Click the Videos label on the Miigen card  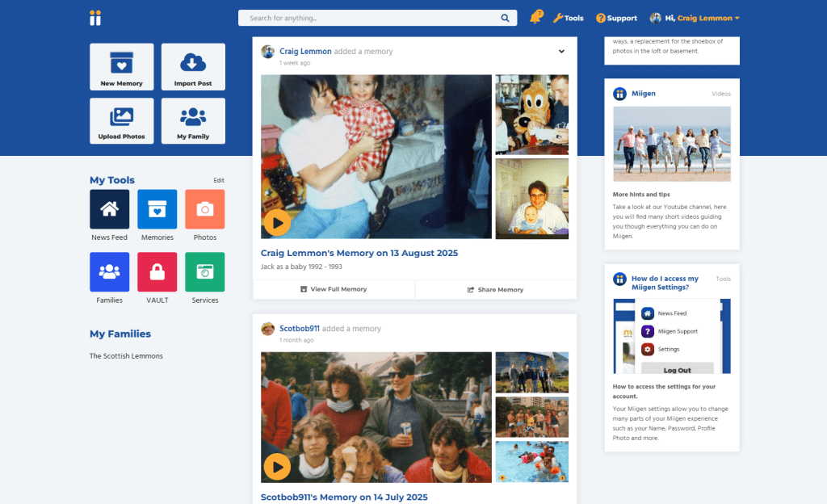click(x=721, y=94)
